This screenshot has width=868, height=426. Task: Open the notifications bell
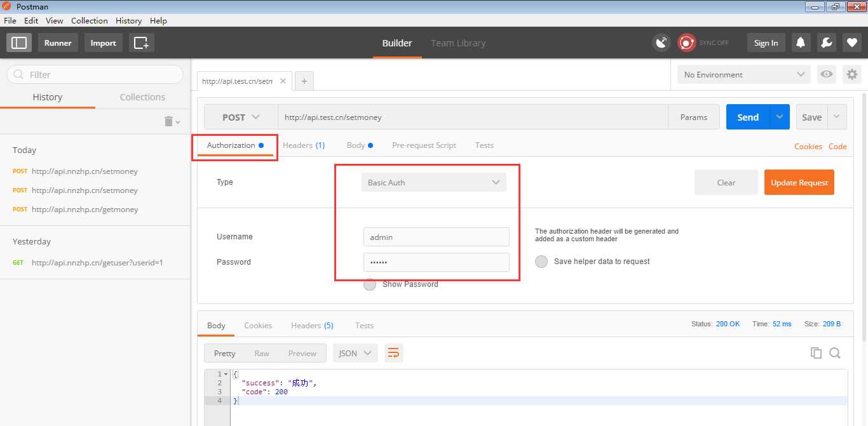pos(801,43)
